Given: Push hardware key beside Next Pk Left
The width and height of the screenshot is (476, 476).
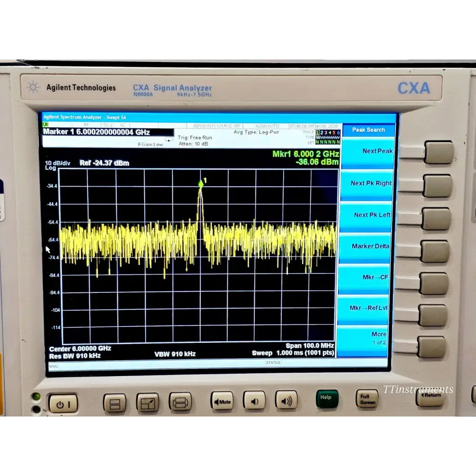Looking at the screenshot, I should (x=436, y=218).
